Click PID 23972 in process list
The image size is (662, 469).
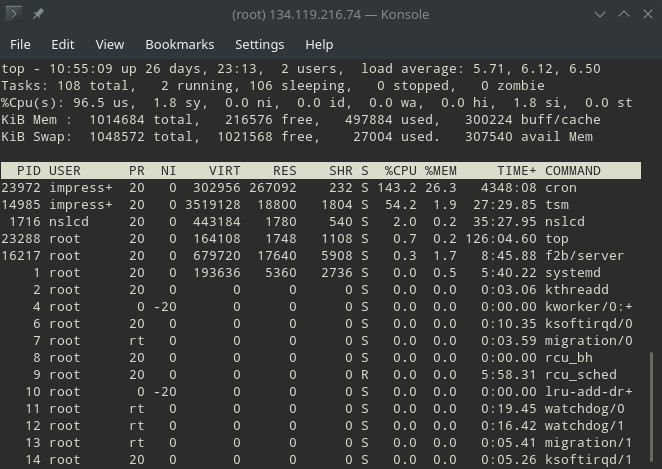[21, 187]
